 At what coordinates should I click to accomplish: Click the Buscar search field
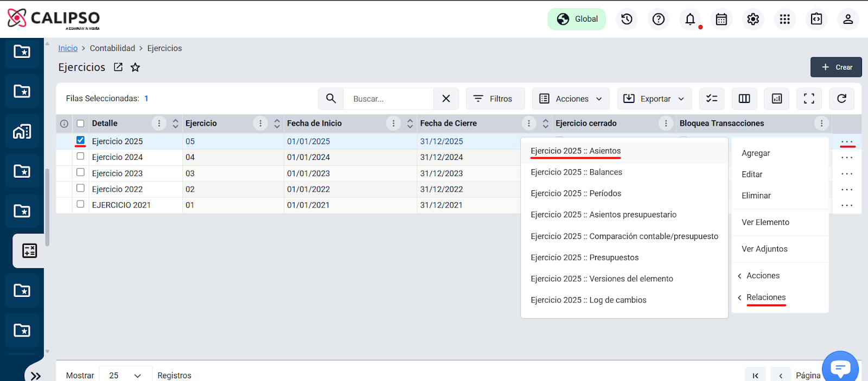(x=388, y=99)
